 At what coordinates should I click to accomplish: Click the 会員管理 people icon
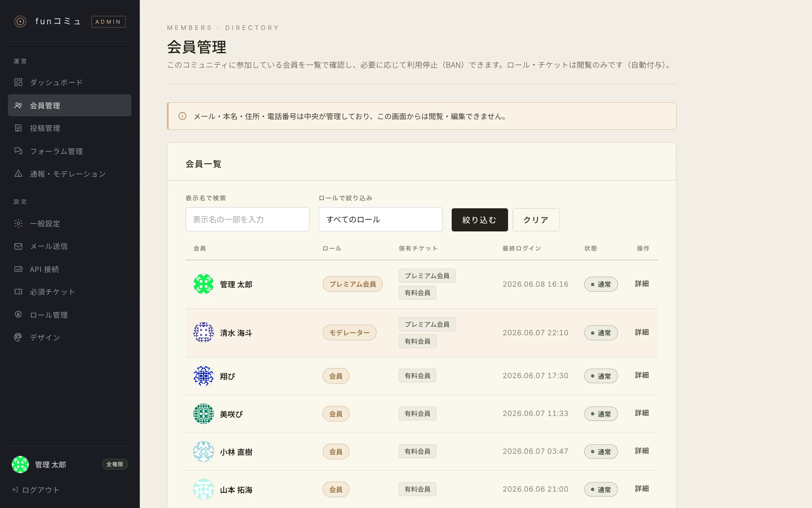tap(18, 106)
